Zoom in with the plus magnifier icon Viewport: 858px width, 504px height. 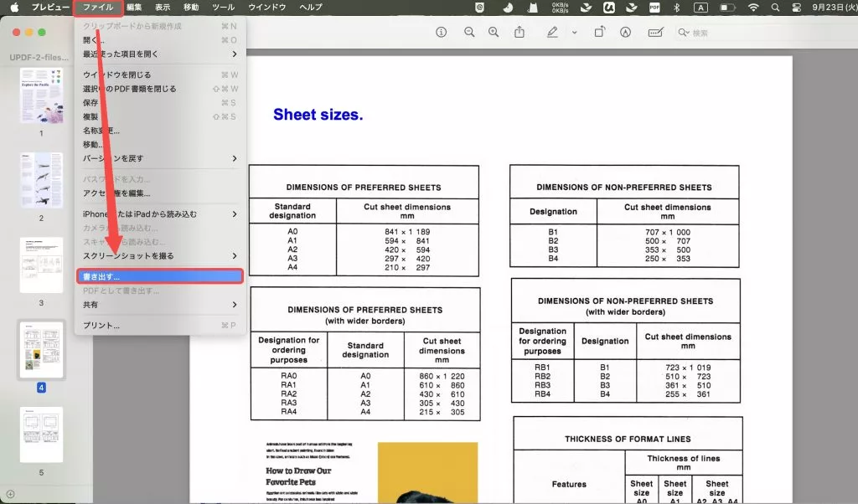pos(494,33)
